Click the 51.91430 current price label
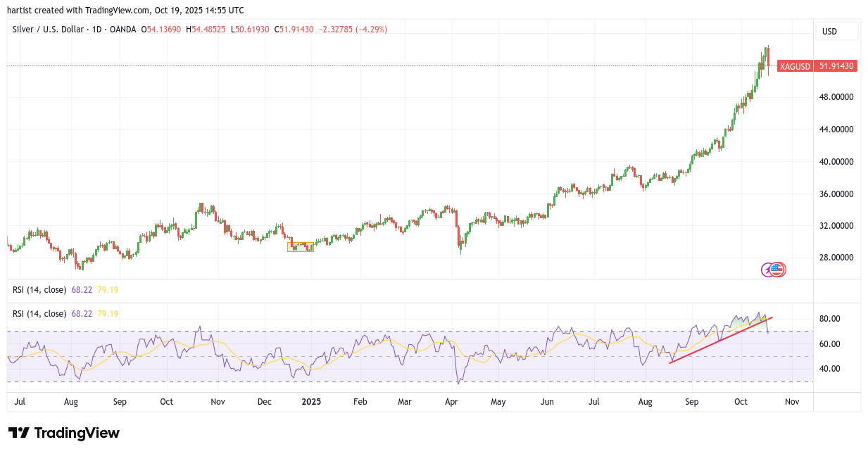Screen dimensions: 868x454 836,66
